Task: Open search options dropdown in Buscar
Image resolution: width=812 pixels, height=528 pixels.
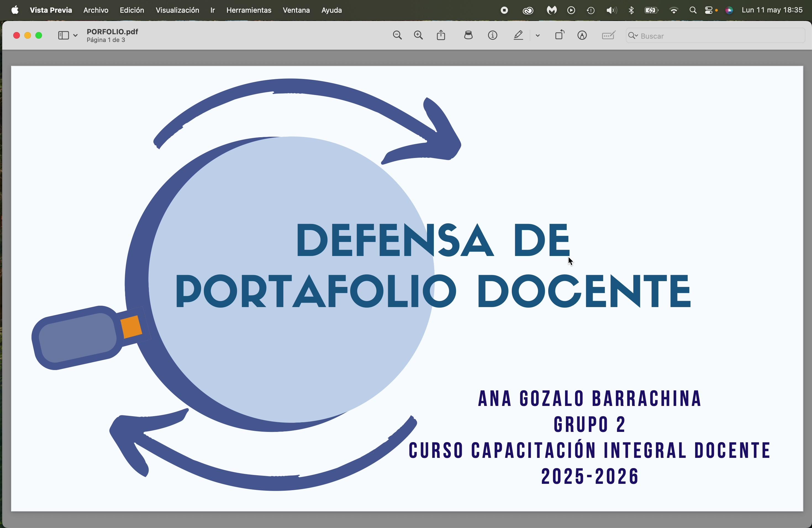Action: [633, 36]
